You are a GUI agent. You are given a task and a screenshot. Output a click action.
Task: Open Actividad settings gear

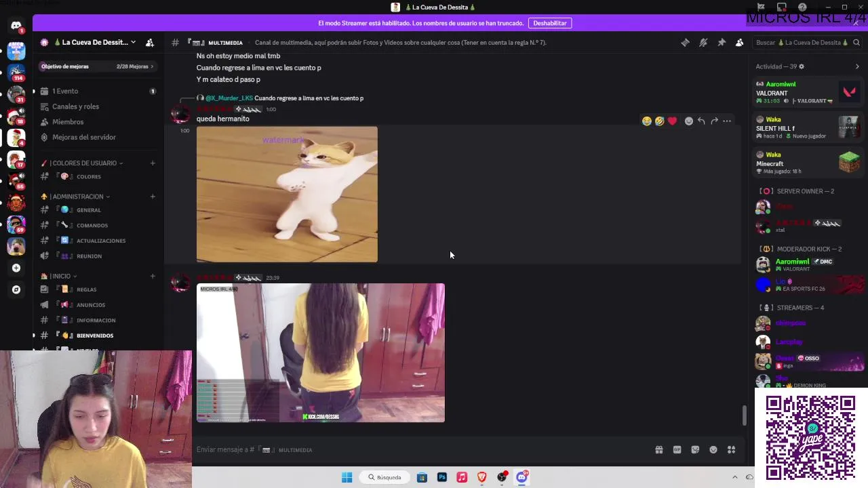pos(802,66)
